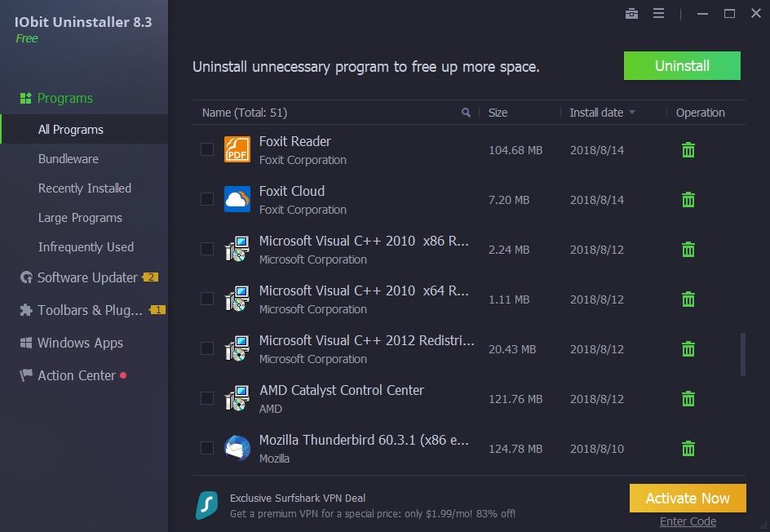Click the Foxit Reader PDF program icon
770x532 pixels.
click(237, 149)
